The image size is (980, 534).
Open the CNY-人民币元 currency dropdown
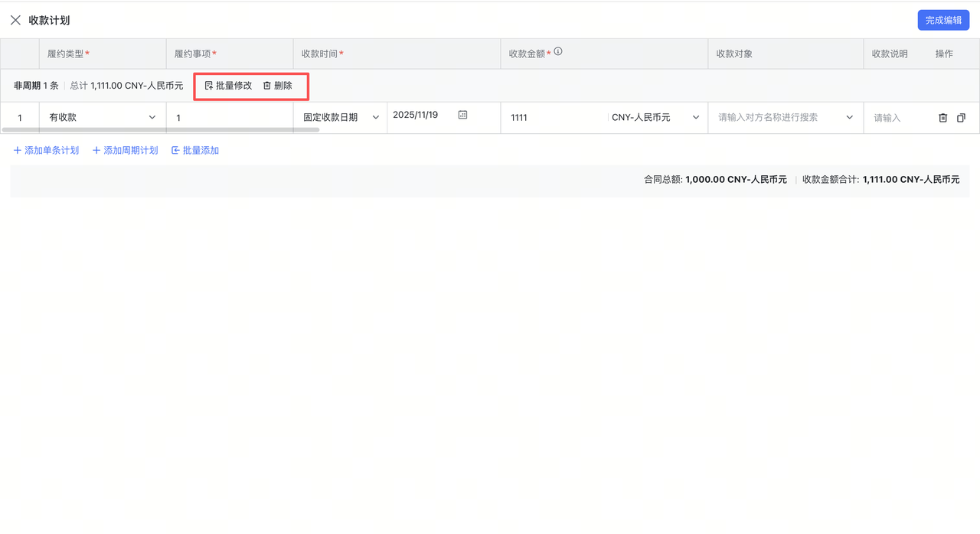pos(695,117)
